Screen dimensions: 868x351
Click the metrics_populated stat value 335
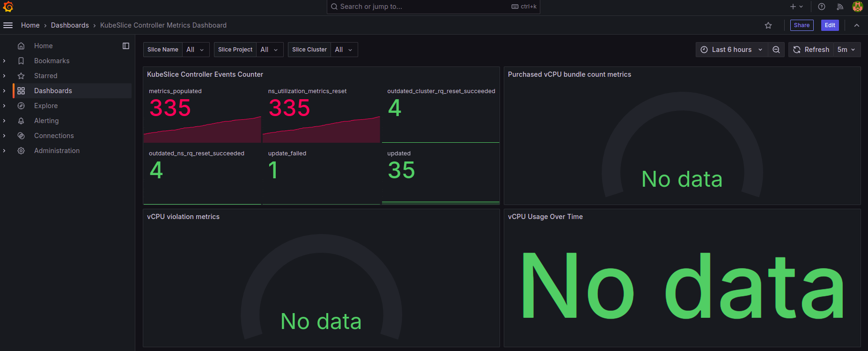pyautogui.click(x=170, y=108)
